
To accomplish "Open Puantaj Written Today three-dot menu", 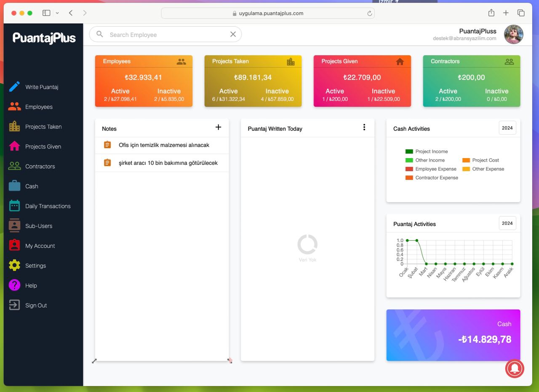I will click(364, 127).
